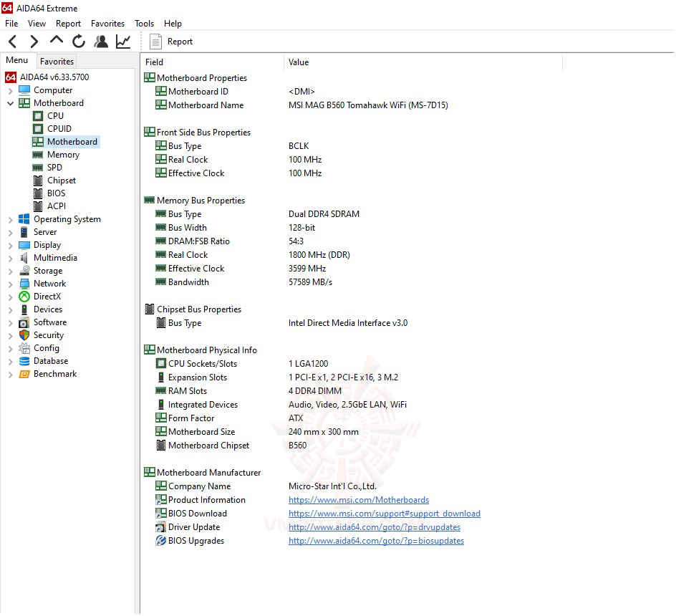
Task: Click the Computer monitor icon in tree
Action: (x=24, y=90)
